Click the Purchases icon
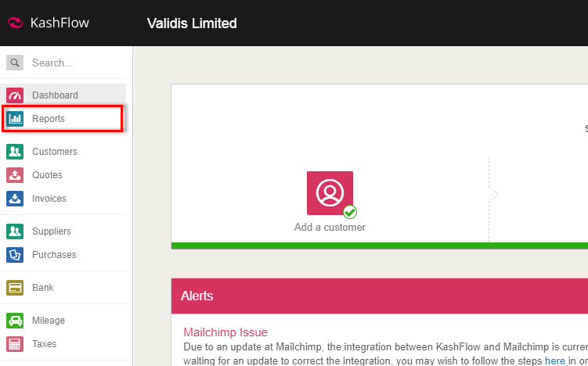This screenshot has width=588, height=366. click(15, 255)
